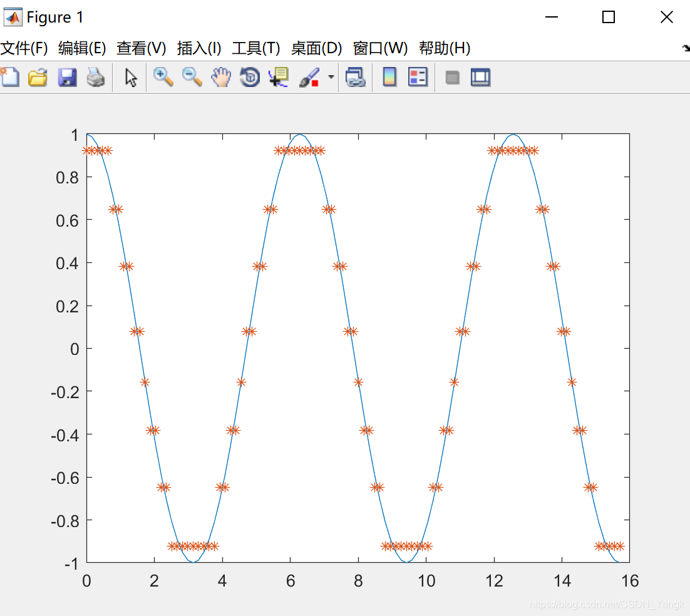Select the Edit Plot arrow tool
Screen dimensions: 690x616
pyautogui.click(x=131, y=78)
